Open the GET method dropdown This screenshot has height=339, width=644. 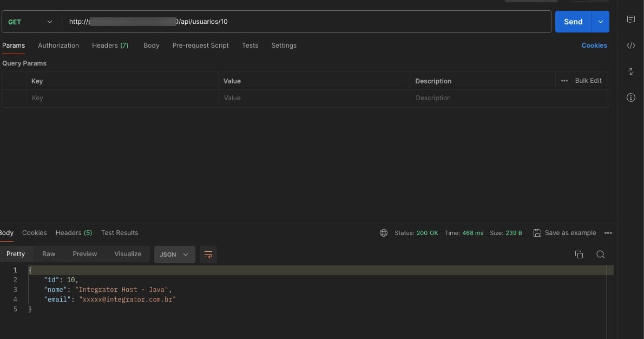(30, 22)
